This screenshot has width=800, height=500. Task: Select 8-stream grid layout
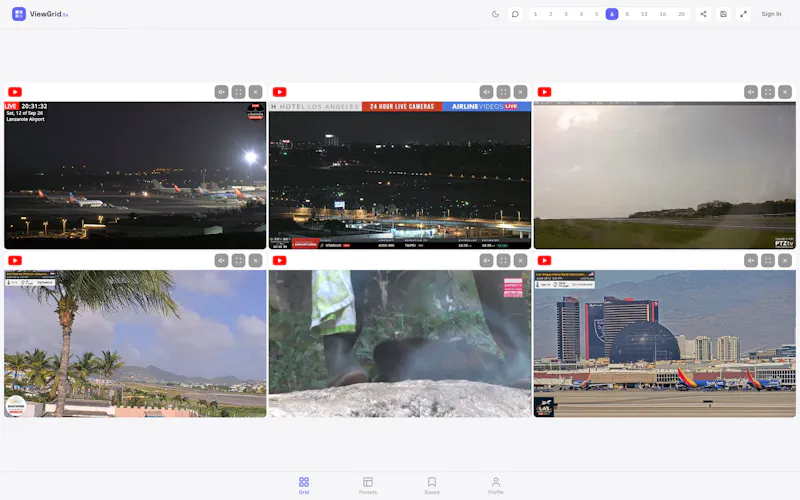(627, 14)
